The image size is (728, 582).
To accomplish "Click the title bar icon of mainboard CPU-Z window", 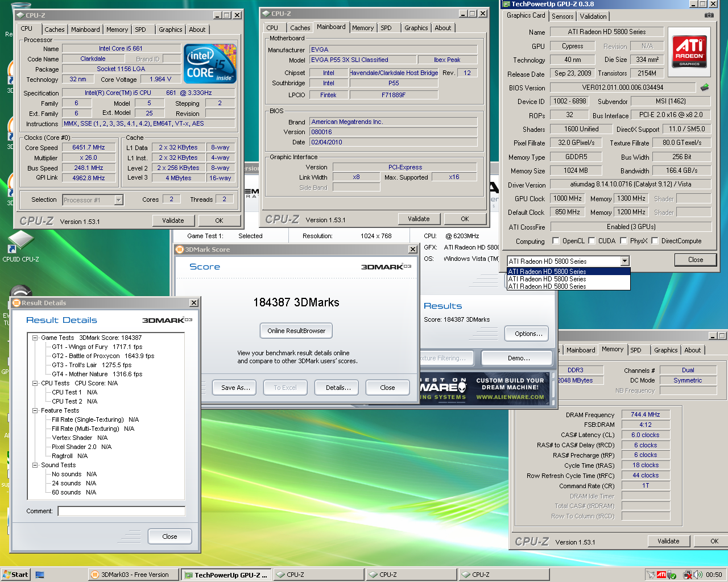I will (x=266, y=14).
